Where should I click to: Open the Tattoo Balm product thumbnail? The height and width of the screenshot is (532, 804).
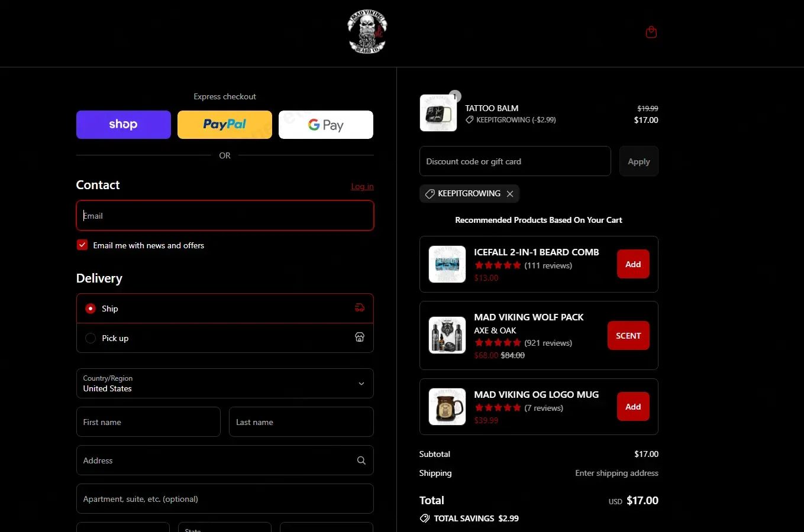[x=438, y=113]
